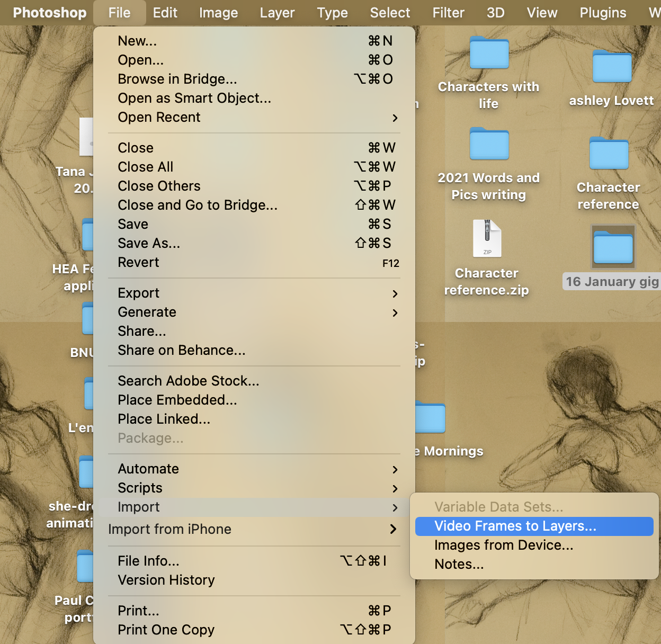
Task: Choose Save from File menu
Action: (254, 224)
